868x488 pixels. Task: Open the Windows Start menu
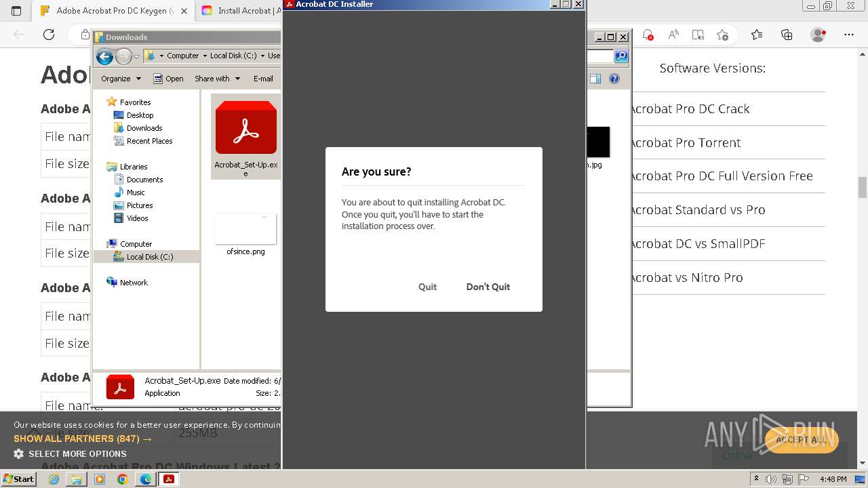point(18,479)
